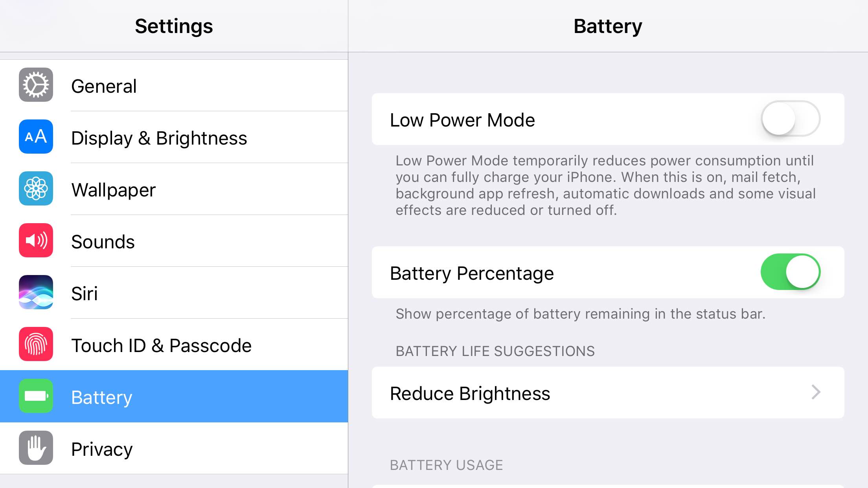Enable the Low Power Mode switch
The image size is (868, 488).
coord(791,119)
